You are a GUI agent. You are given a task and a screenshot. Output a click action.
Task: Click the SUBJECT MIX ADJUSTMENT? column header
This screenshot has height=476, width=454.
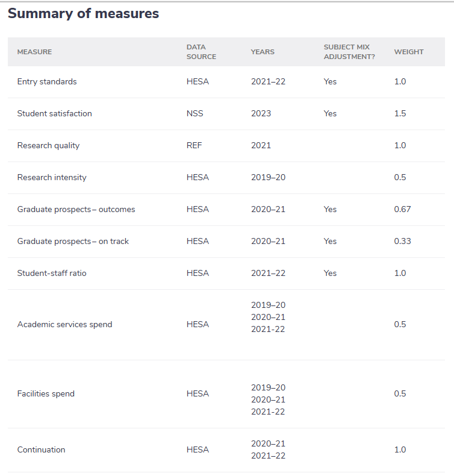pyautogui.click(x=346, y=52)
